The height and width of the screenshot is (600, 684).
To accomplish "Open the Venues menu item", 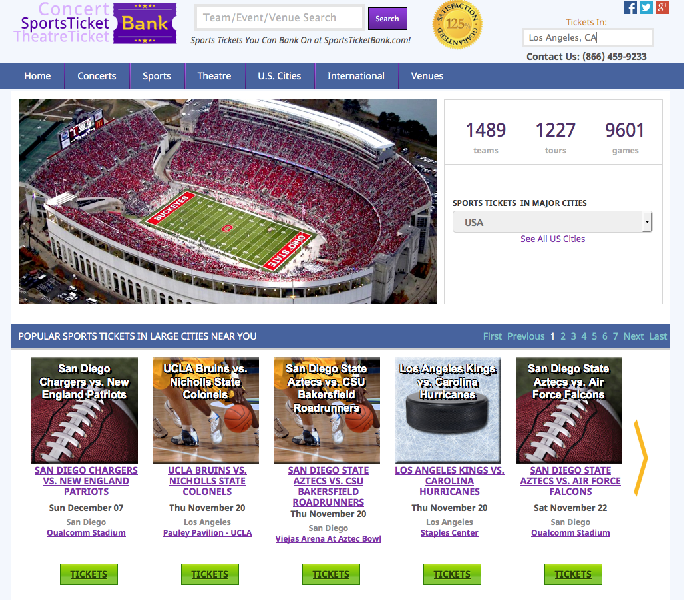I will (x=427, y=76).
